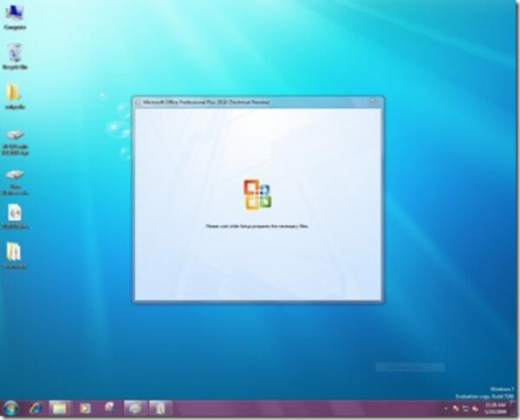Click the volume icon in system tray
520x420 pixels.
476,408
